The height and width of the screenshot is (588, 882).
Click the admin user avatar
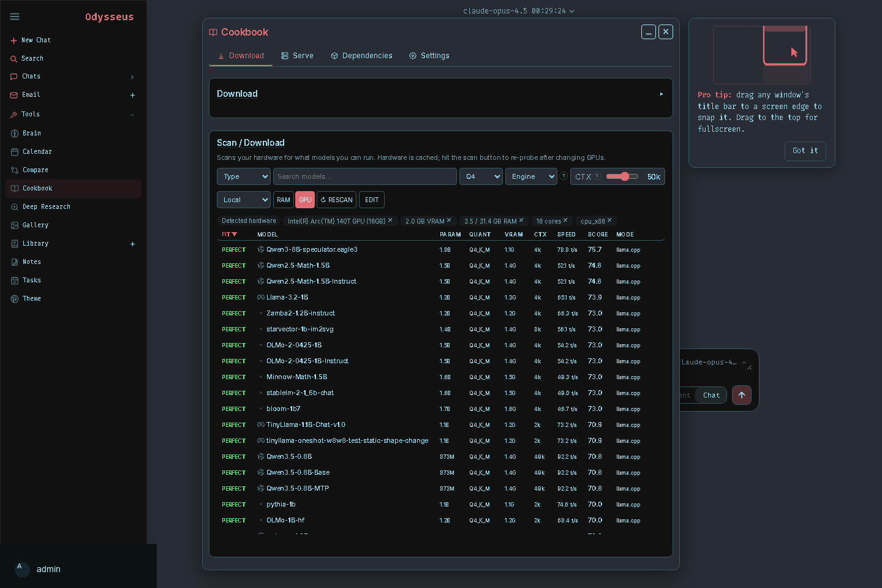(22, 569)
